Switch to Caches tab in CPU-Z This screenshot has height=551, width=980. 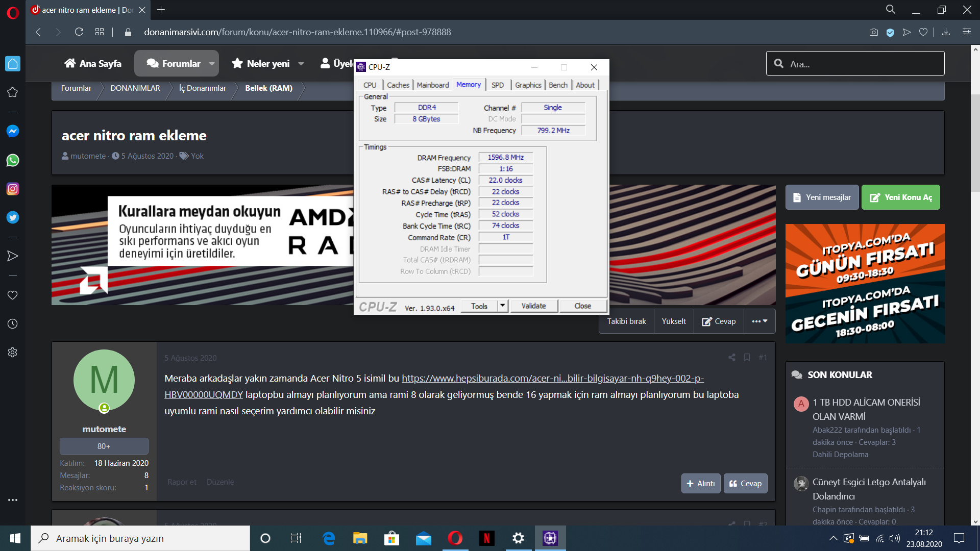click(398, 85)
